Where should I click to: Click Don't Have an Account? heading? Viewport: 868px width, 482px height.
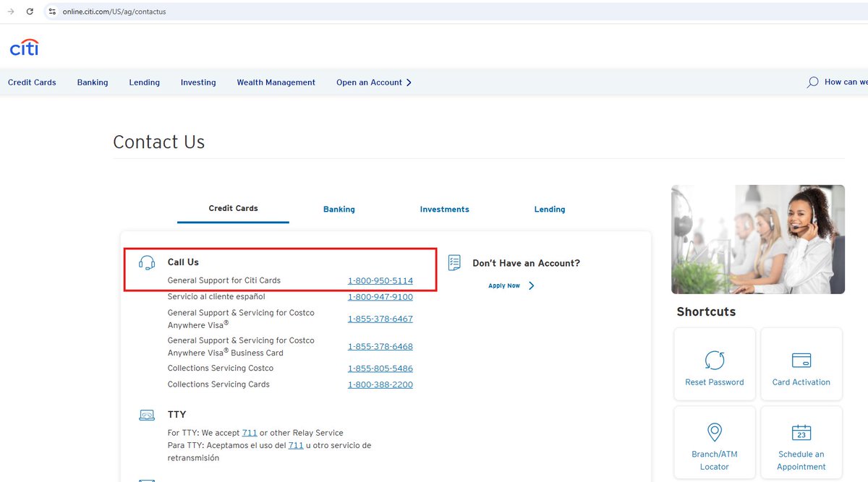(x=527, y=263)
